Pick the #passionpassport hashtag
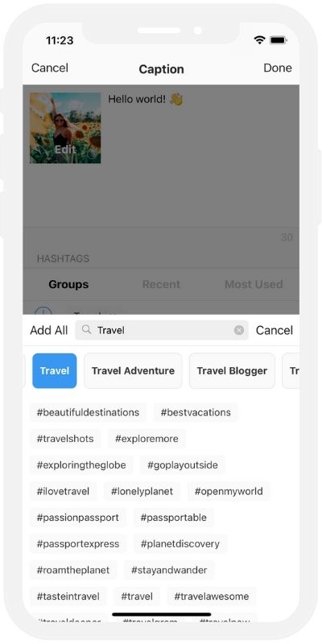322x644 pixels. 78,518
